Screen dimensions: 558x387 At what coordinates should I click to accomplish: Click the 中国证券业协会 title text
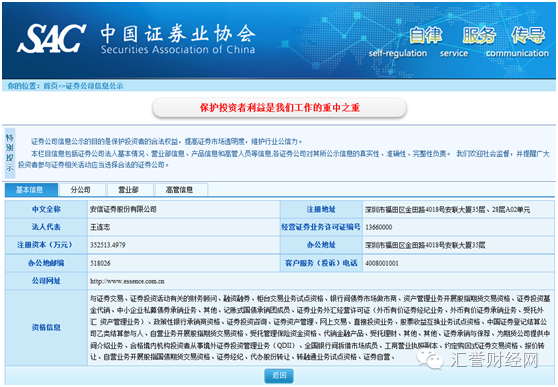click(x=178, y=34)
